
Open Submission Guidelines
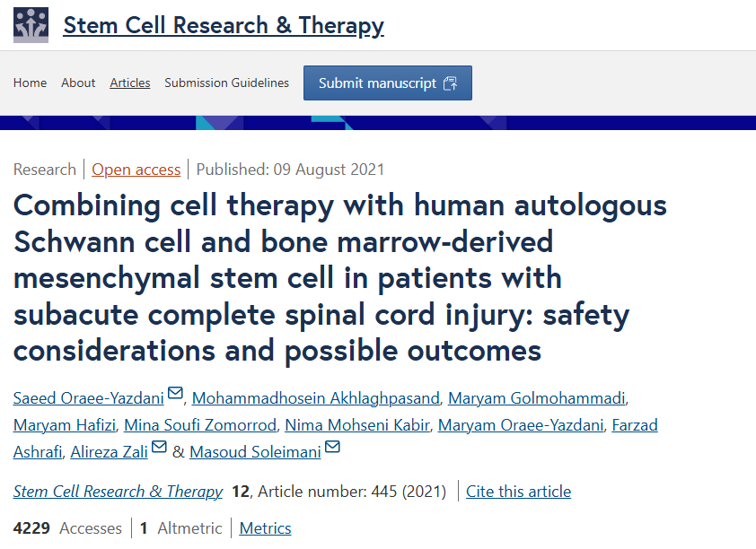[x=226, y=83]
